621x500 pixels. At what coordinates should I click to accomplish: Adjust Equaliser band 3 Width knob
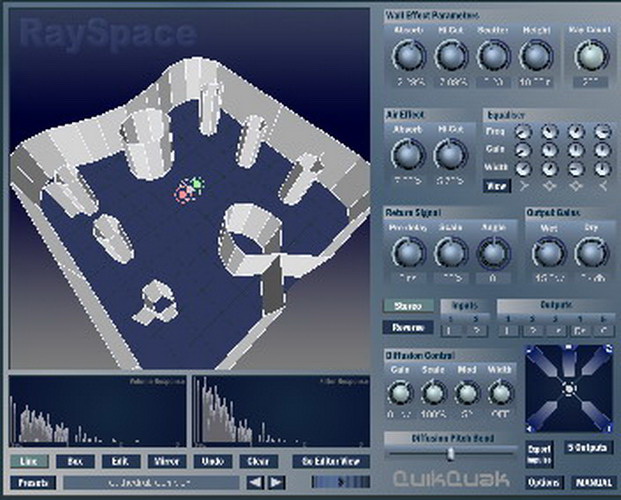(575, 168)
